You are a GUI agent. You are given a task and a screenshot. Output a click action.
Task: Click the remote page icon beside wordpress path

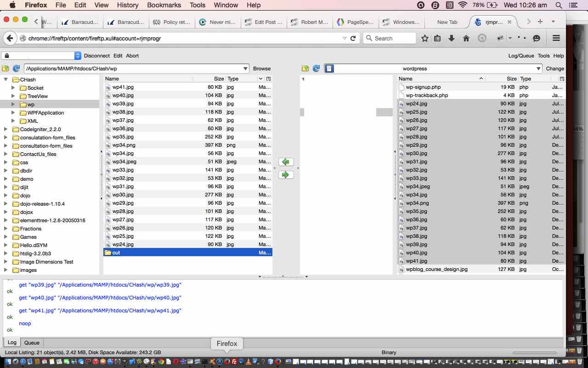click(x=329, y=69)
